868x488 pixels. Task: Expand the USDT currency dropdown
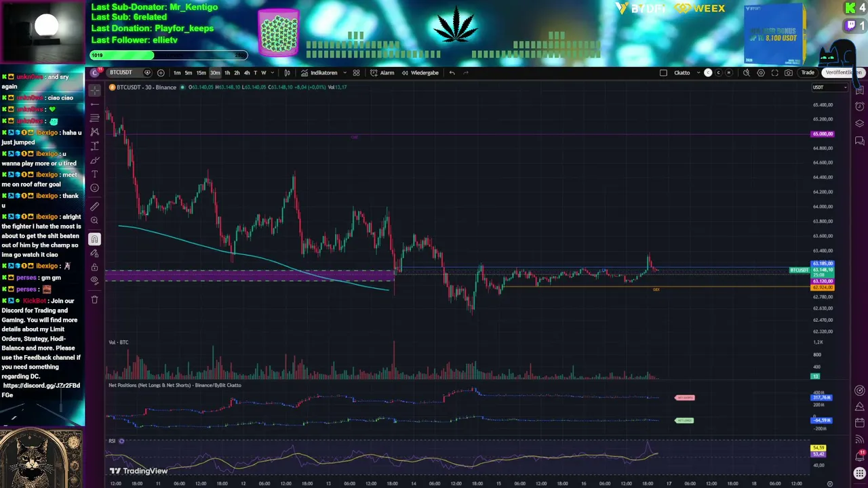[x=831, y=87]
